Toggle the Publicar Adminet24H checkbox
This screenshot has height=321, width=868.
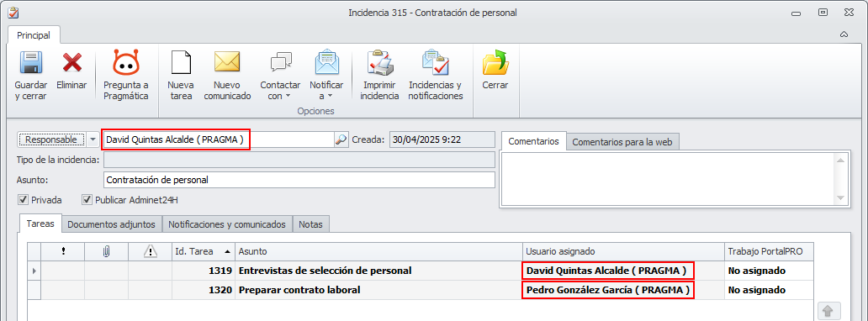click(x=87, y=200)
